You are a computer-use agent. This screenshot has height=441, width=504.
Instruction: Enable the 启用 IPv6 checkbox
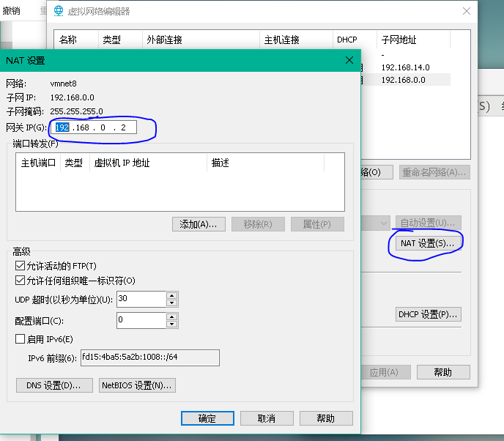click(20, 338)
